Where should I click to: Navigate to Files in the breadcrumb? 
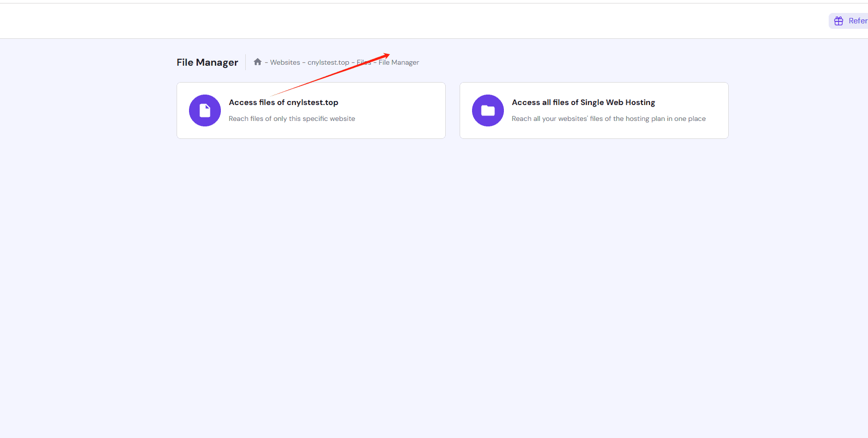tap(364, 63)
